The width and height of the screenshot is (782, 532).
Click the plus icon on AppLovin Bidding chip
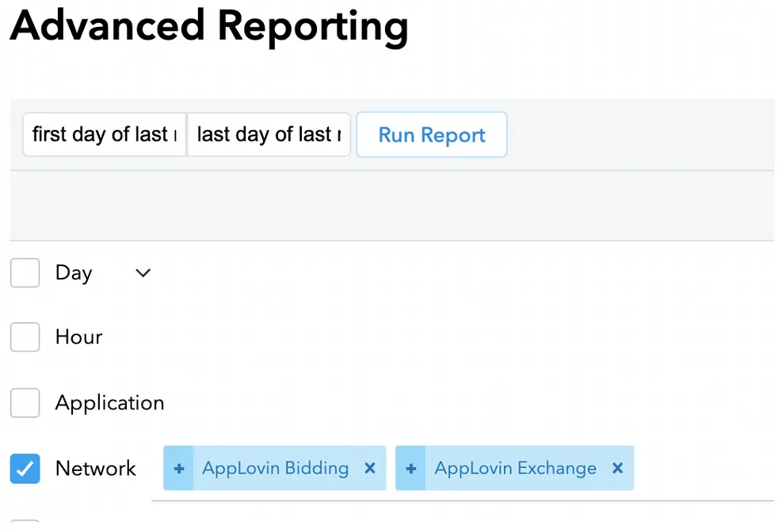pos(179,468)
